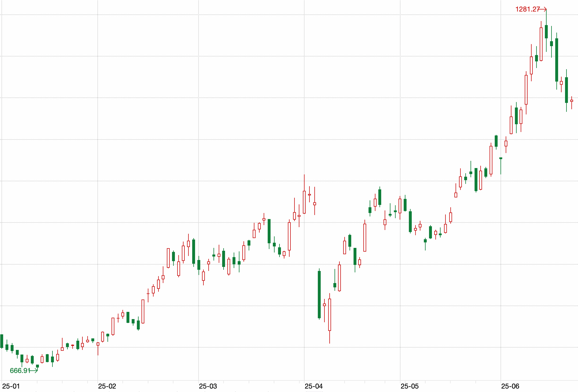Select the 25-01 date axis label
This screenshot has height=392, width=578.
[x=11, y=386]
